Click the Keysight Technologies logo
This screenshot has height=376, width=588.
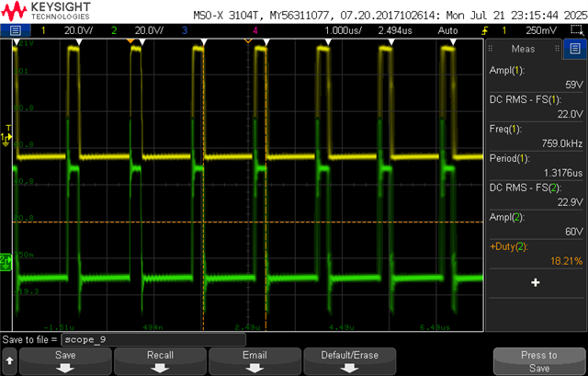[x=46, y=11]
